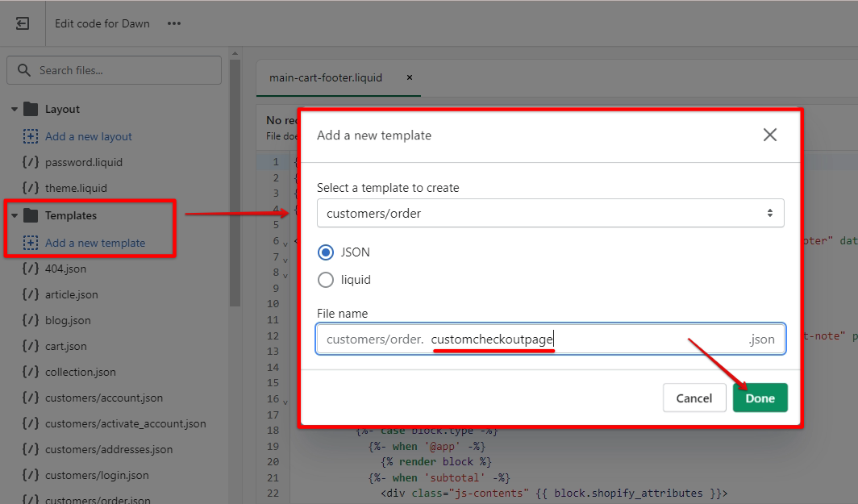Click the Layout folder icon
This screenshot has height=504, width=858.
pos(31,109)
